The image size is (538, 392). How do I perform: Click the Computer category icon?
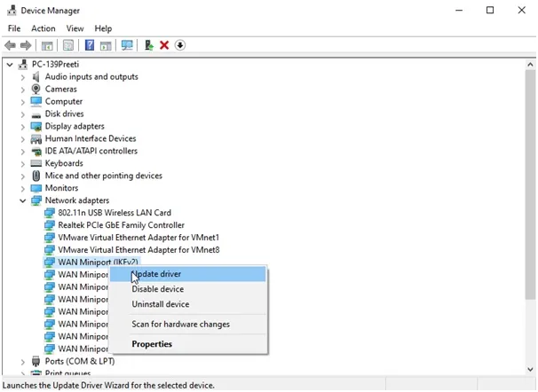(x=36, y=101)
